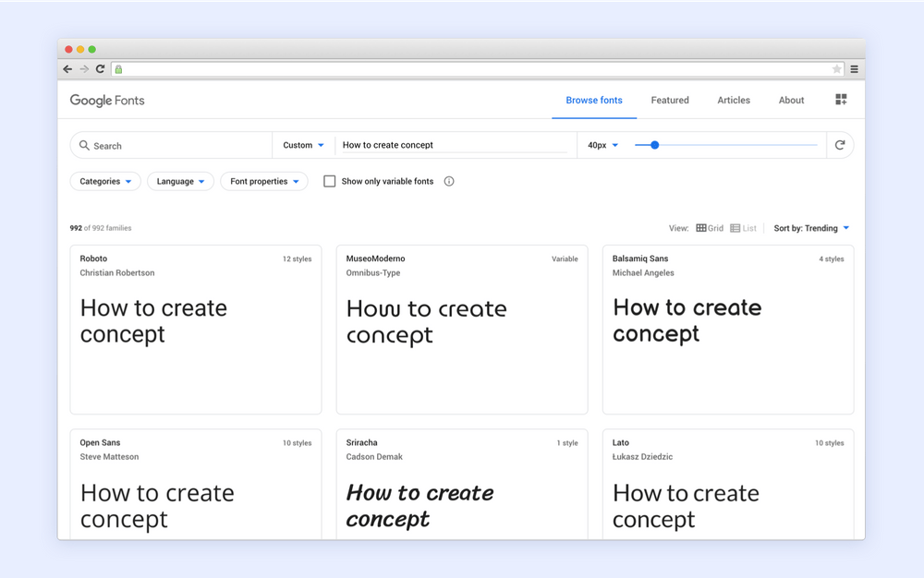Viewport: 924px width, 578px height.
Task: Open the browser hamburger menu
Action: [854, 69]
